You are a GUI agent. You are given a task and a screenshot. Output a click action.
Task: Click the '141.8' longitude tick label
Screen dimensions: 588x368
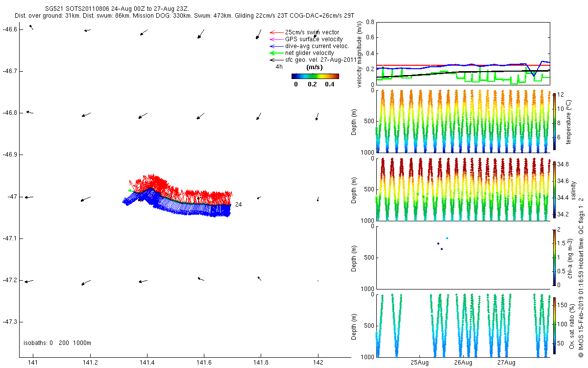[261, 363]
